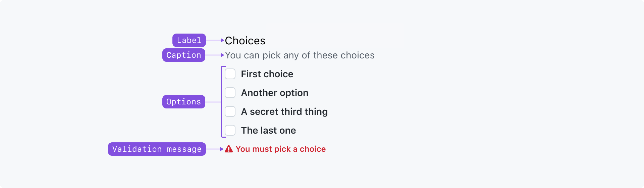Click the red warning triangle icon

[x=229, y=149]
